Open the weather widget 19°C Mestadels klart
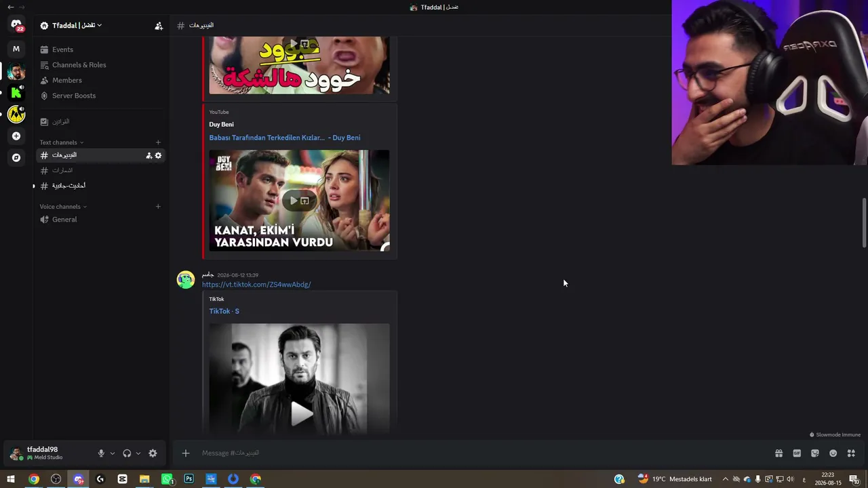This screenshot has height=488, width=868. 675,479
